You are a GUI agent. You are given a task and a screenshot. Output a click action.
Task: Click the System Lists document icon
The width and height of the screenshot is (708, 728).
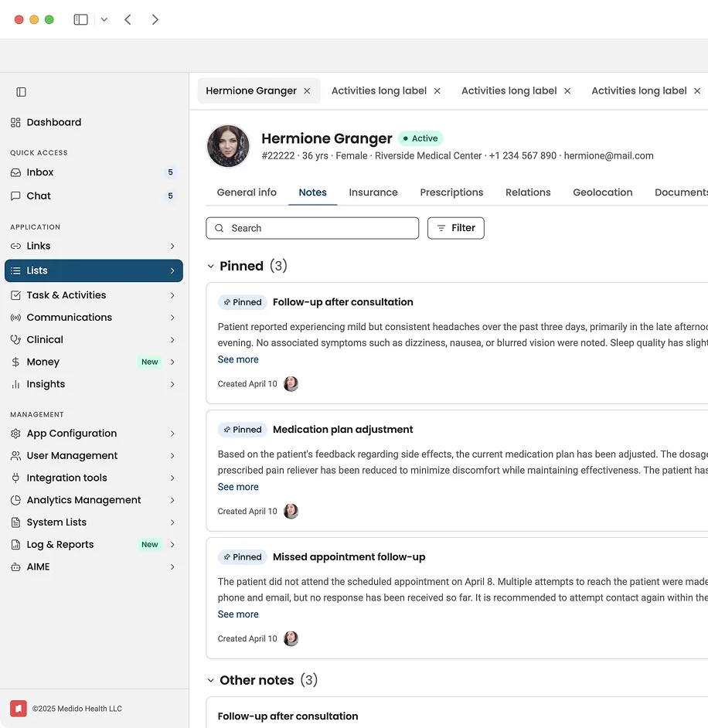click(x=15, y=522)
